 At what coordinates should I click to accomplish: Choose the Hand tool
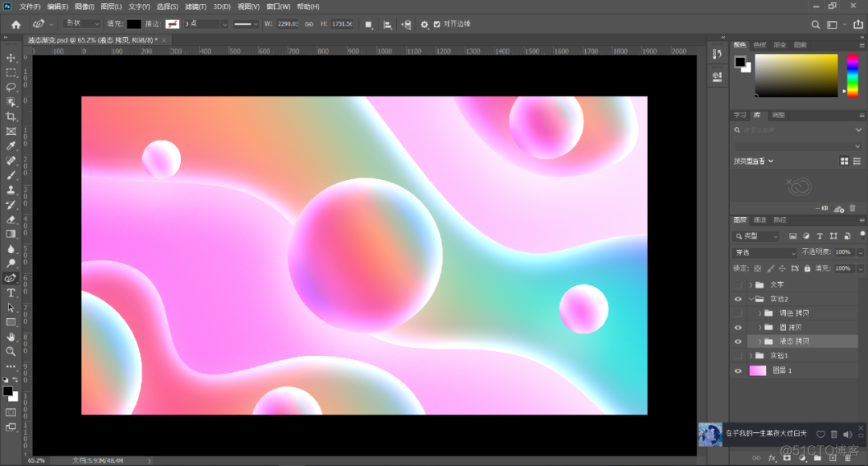(x=11, y=337)
